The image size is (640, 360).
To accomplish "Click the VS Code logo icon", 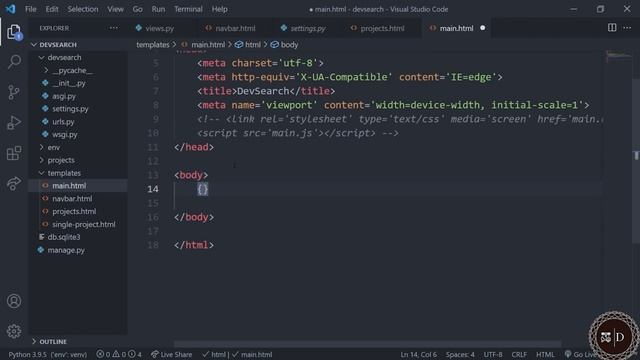I will click(11, 9).
